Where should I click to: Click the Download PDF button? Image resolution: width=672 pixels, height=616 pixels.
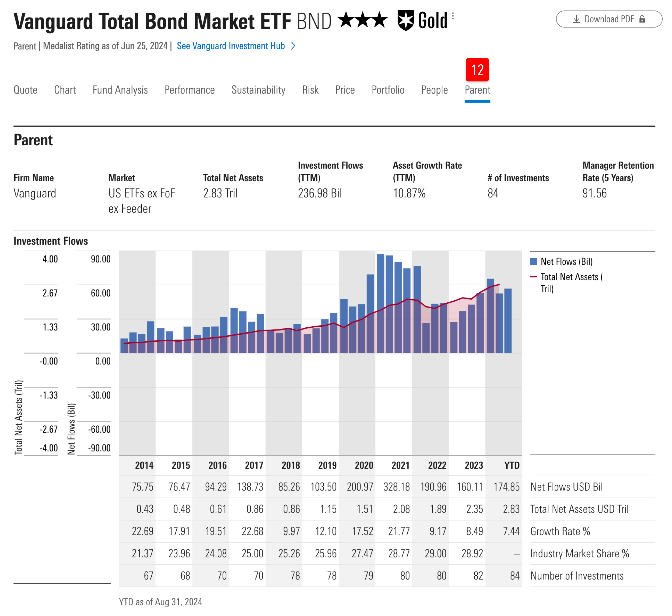pyautogui.click(x=609, y=19)
